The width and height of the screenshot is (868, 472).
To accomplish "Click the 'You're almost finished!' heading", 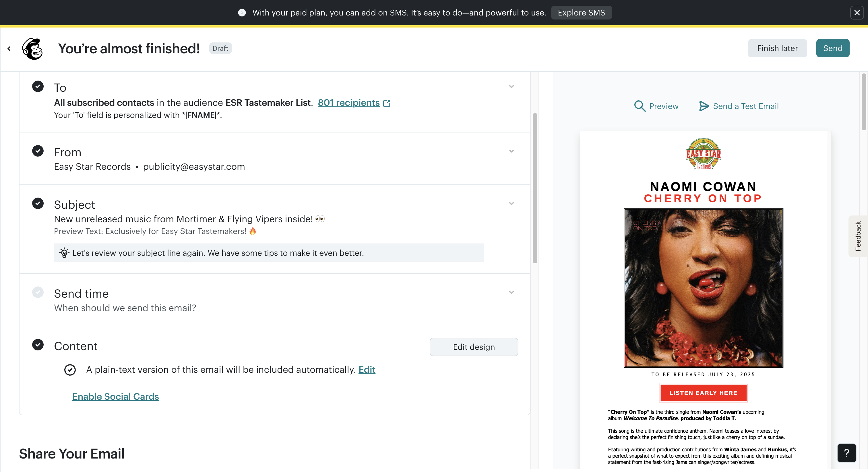I will (129, 48).
